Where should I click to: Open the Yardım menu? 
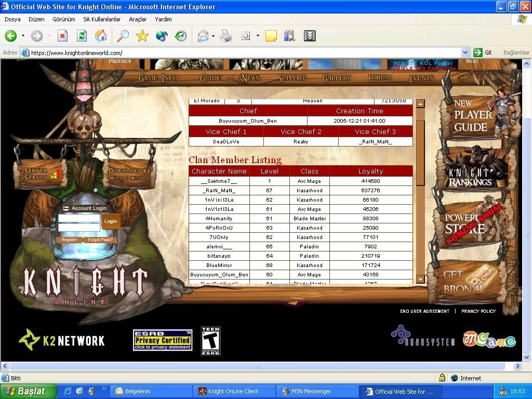click(163, 19)
